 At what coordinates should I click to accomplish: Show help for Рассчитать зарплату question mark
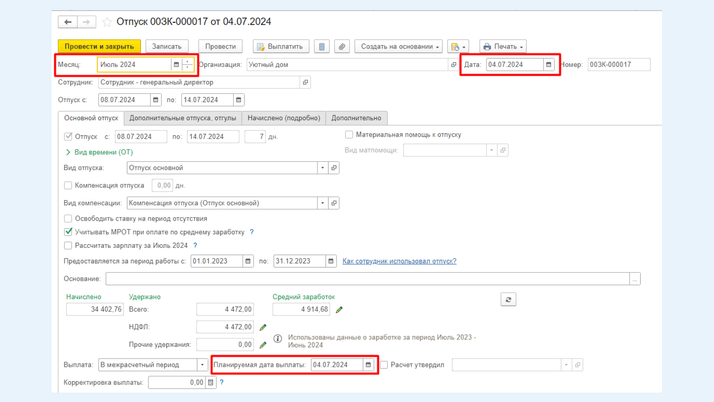pyautogui.click(x=195, y=245)
